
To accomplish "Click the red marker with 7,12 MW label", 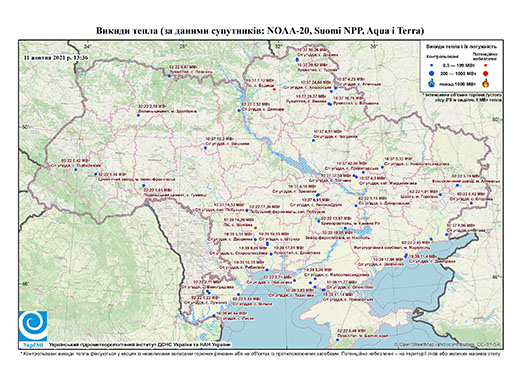I will coord(274,89).
